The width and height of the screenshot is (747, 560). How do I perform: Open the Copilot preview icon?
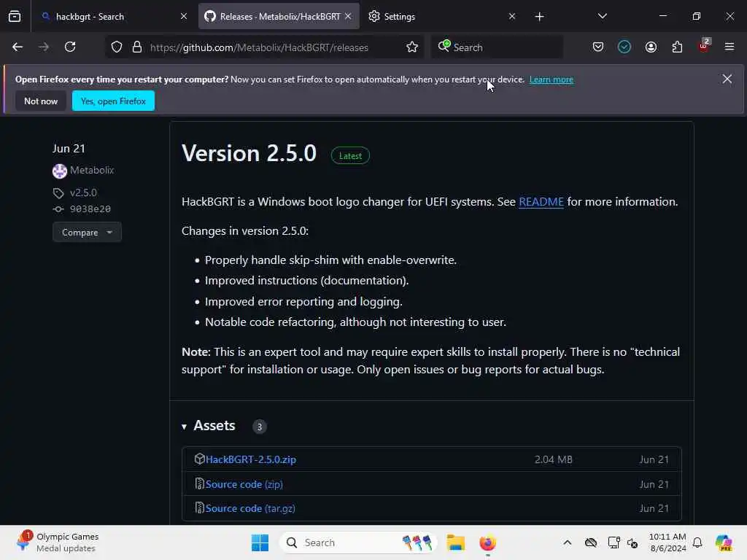pyautogui.click(x=723, y=542)
